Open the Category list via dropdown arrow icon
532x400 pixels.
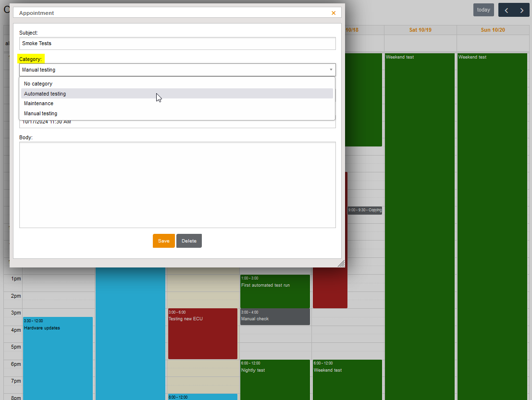[331, 70]
